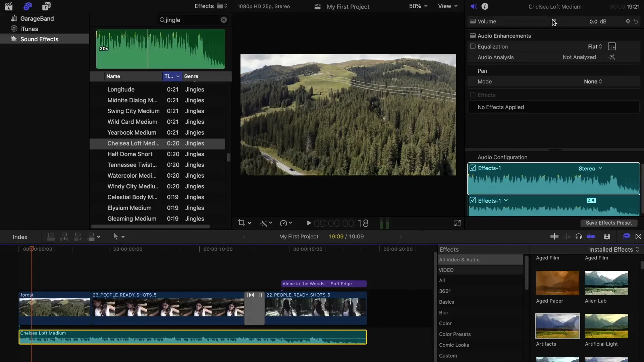Open the timeline Index button
644x362 pixels.
point(20,237)
